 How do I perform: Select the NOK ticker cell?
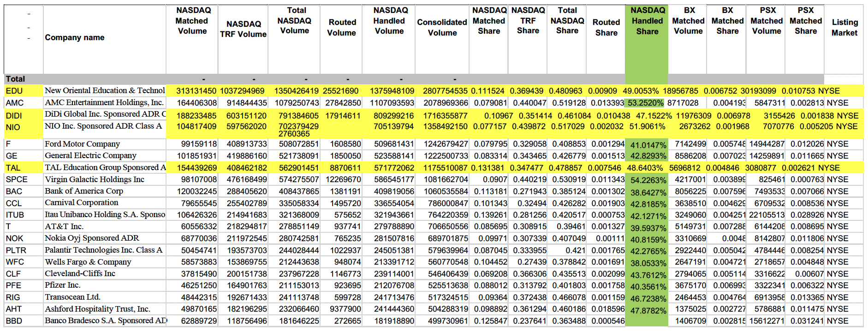point(14,238)
